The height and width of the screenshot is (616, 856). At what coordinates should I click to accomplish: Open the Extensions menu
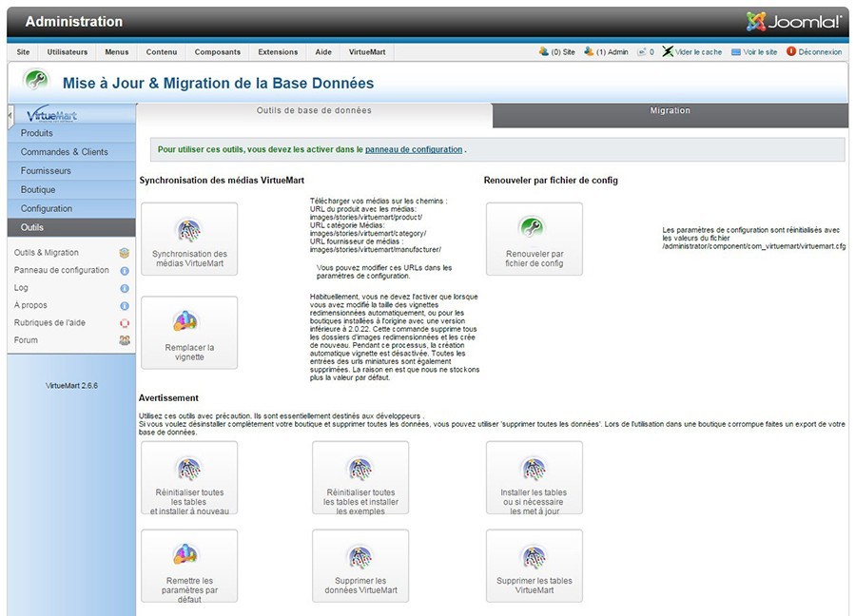click(278, 52)
